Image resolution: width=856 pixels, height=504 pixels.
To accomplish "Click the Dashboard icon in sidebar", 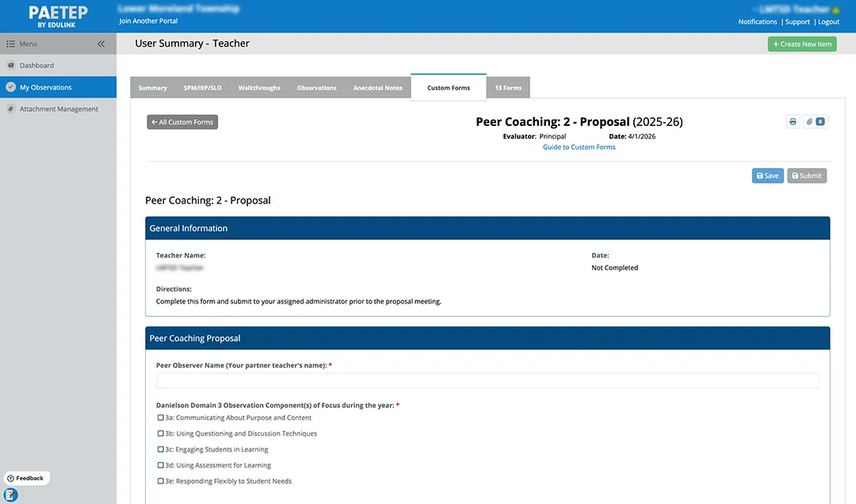I will click(x=10, y=66).
